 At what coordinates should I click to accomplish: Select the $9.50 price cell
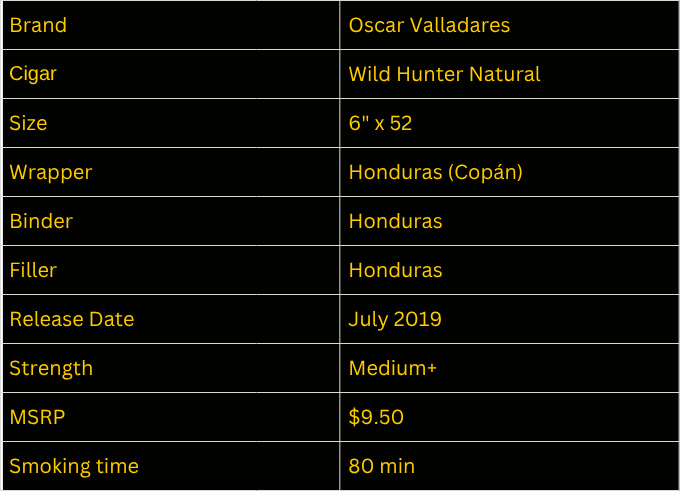509,417
